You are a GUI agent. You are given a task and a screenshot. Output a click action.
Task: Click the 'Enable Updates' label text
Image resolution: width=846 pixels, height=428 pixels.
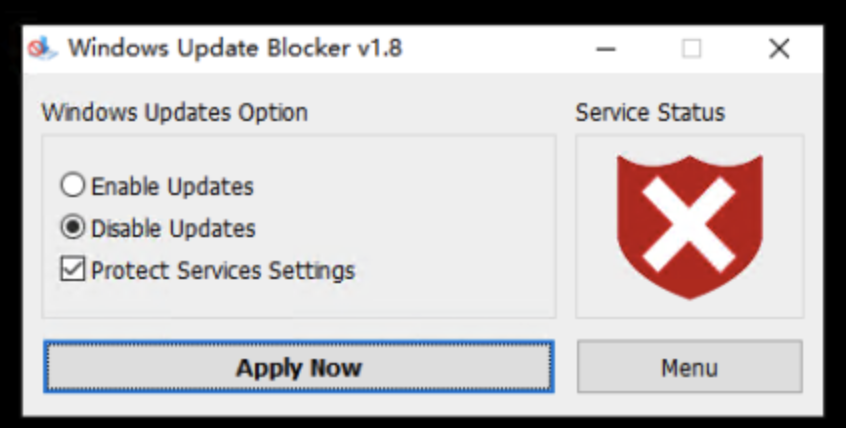172,186
